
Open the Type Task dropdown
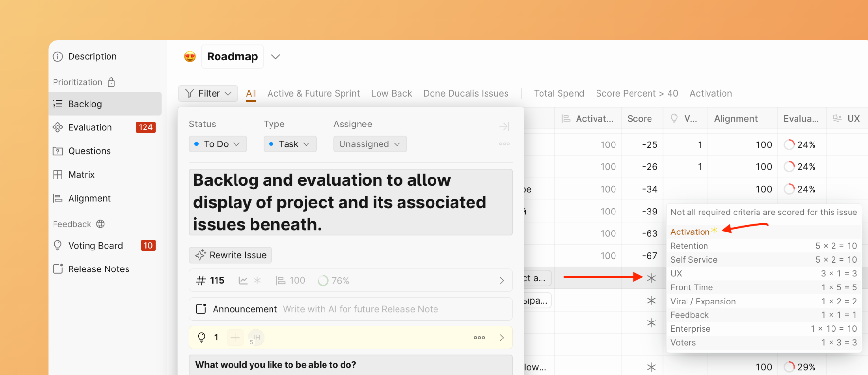[290, 144]
